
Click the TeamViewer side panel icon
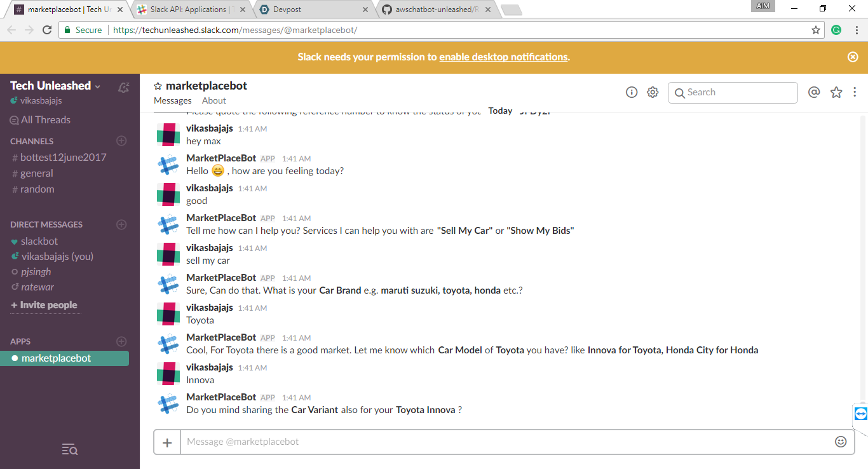pyautogui.click(x=861, y=414)
